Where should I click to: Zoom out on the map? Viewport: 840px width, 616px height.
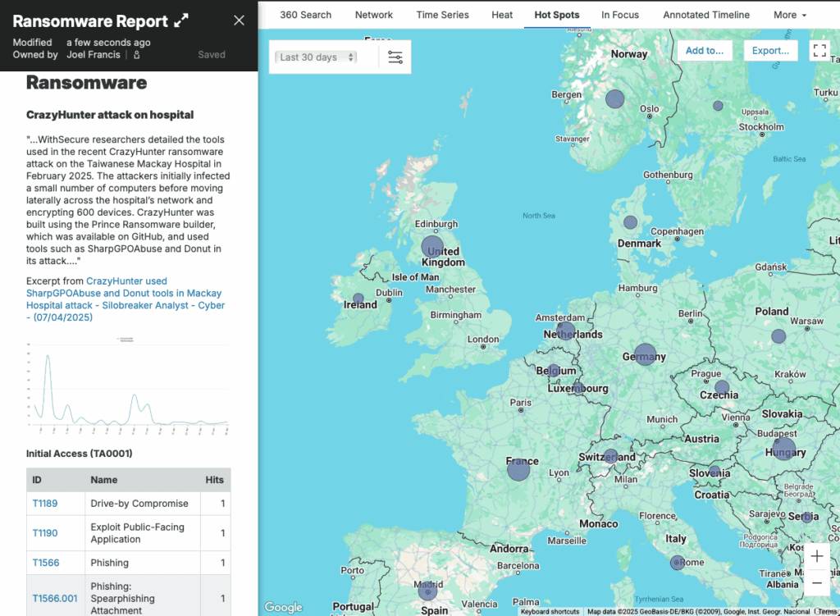pyautogui.click(x=817, y=583)
